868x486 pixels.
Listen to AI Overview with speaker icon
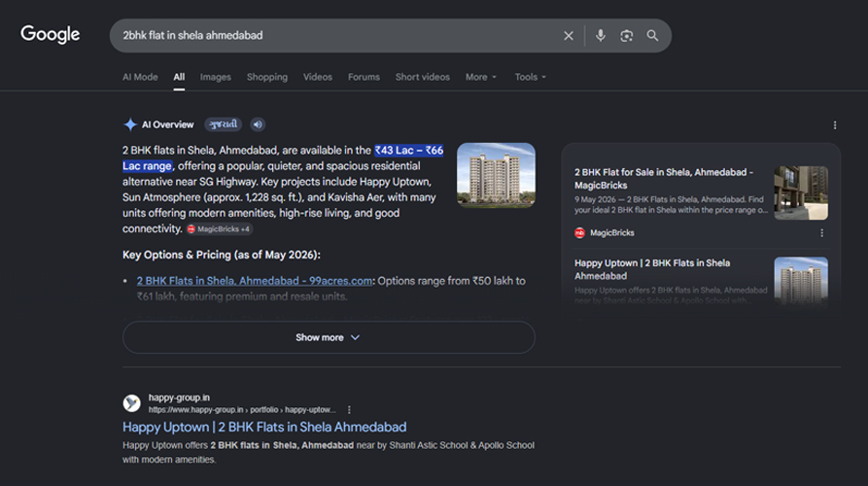(x=258, y=124)
